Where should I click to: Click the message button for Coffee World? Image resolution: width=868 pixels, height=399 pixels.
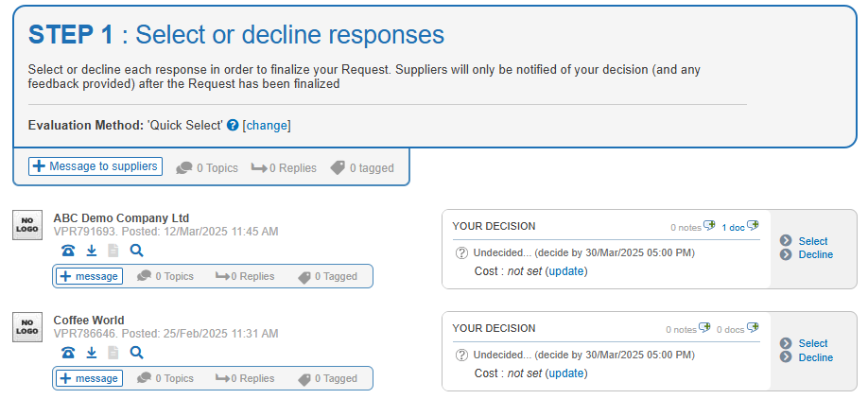(x=89, y=378)
